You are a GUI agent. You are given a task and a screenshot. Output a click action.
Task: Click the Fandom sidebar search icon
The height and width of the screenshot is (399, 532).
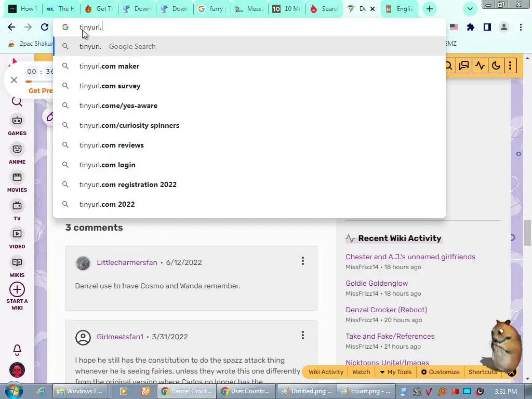(17, 101)
